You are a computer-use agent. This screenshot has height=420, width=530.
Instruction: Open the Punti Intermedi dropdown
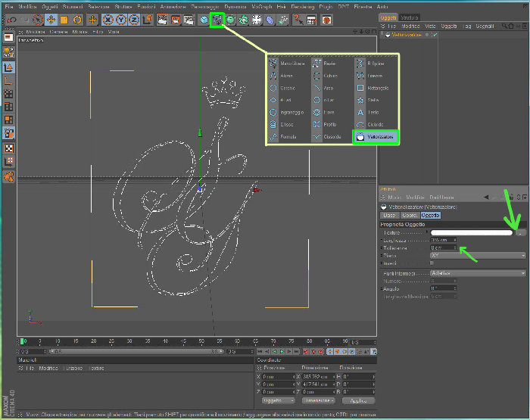click(478, 273)
